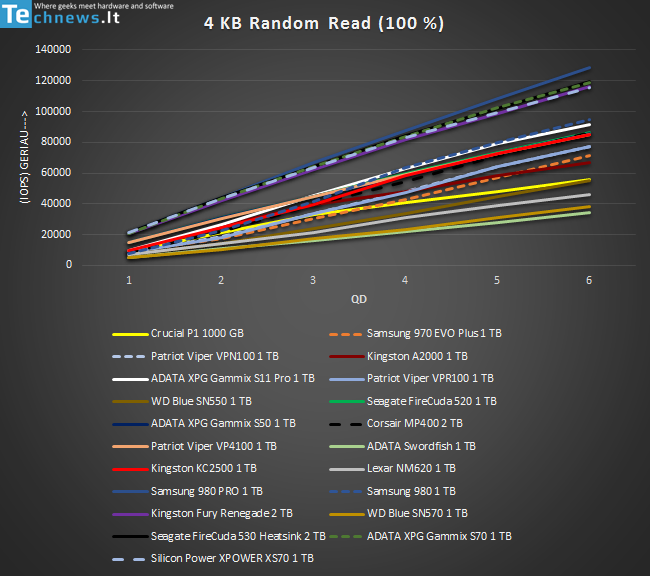Select Silicon Power XPOWER XS70 legend entry
Image resolution: width=650 pixels, height=576 pixels.
[x=213, y=559]
